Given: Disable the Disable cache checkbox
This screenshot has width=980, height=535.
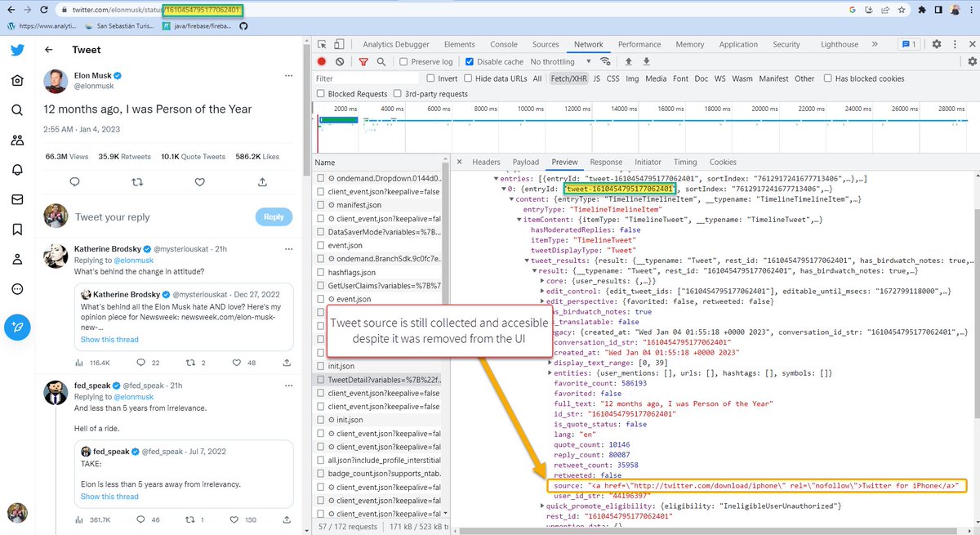Looking at the screenshot, I should pyautogui.click(x=470, y=61).
